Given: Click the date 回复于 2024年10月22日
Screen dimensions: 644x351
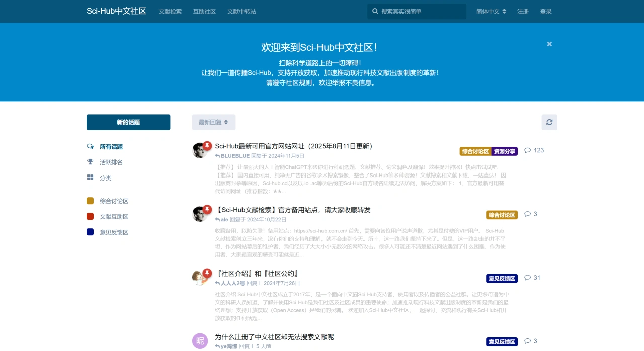Looking at the screenshot, I should 258,219.
